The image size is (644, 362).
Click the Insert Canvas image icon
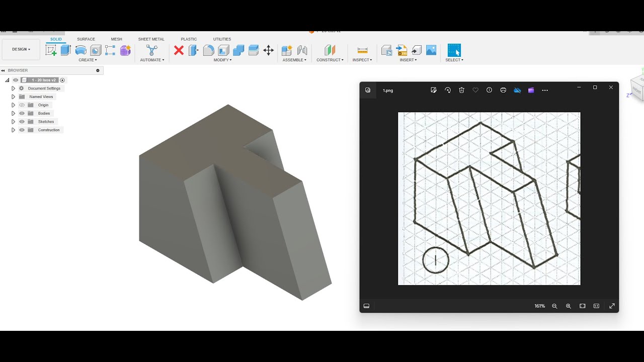click(x=431, y=50)
